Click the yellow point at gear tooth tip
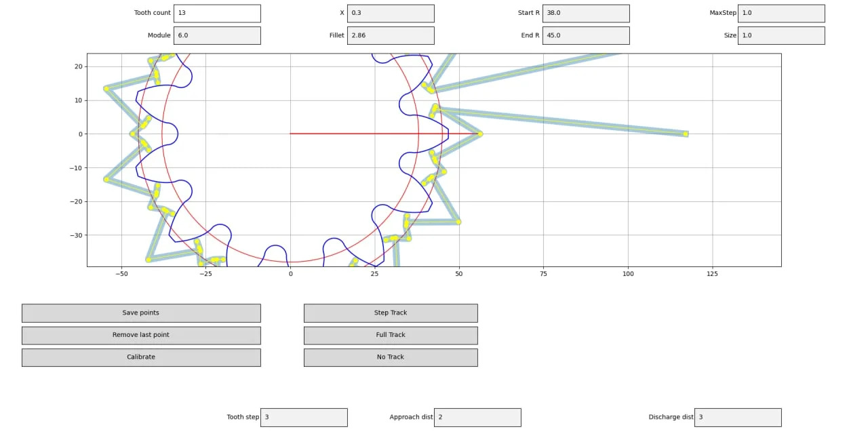This screenshot has height=444, width=868. [480, 134]
